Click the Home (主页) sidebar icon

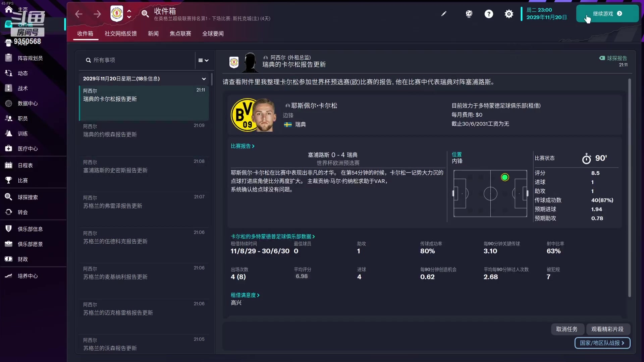point(9,9)
